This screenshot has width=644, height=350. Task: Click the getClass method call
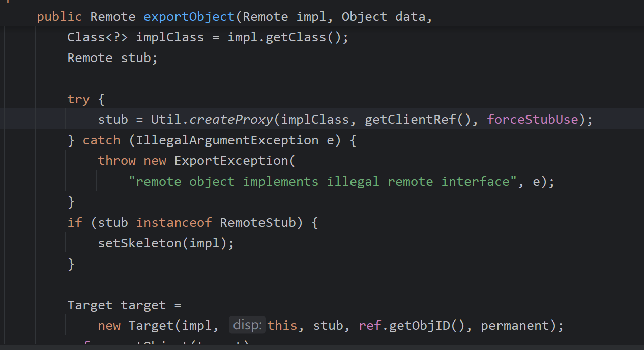pyautogui.click(x=299, y=37)
